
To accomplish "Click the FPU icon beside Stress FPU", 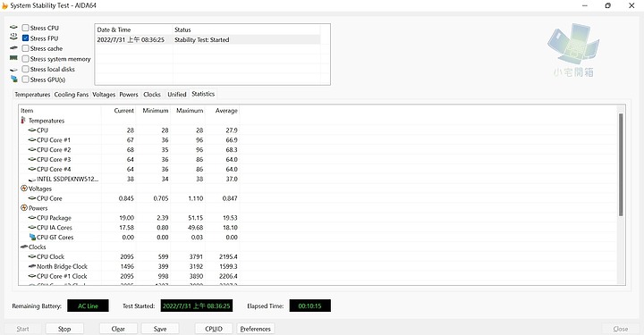I will [13, 37].
